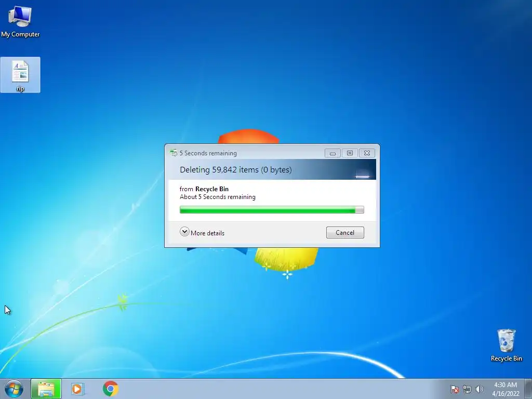This screenshot has height=399, width=532.
Task: Expand More details in the delete dialog
Action: pyautogui.click(x=202, y=233)
